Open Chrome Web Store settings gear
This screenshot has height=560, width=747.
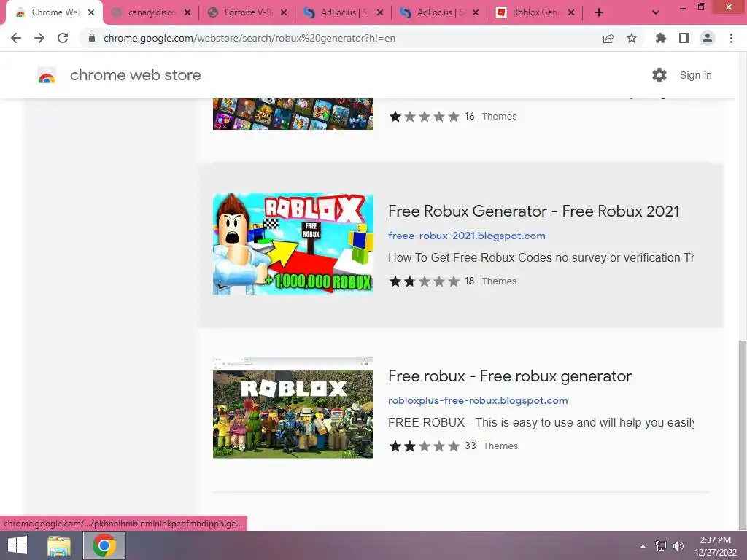coord(659,75)
